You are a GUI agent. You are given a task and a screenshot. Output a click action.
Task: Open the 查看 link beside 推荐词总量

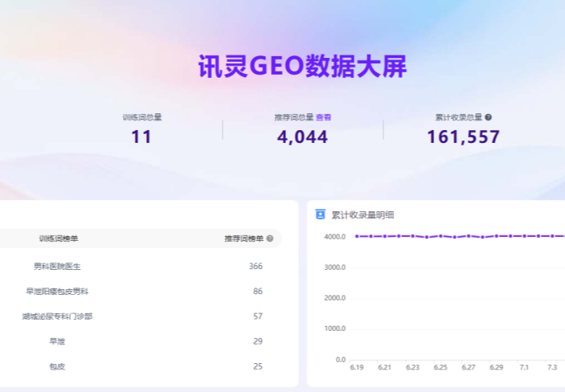coord(323,117)
